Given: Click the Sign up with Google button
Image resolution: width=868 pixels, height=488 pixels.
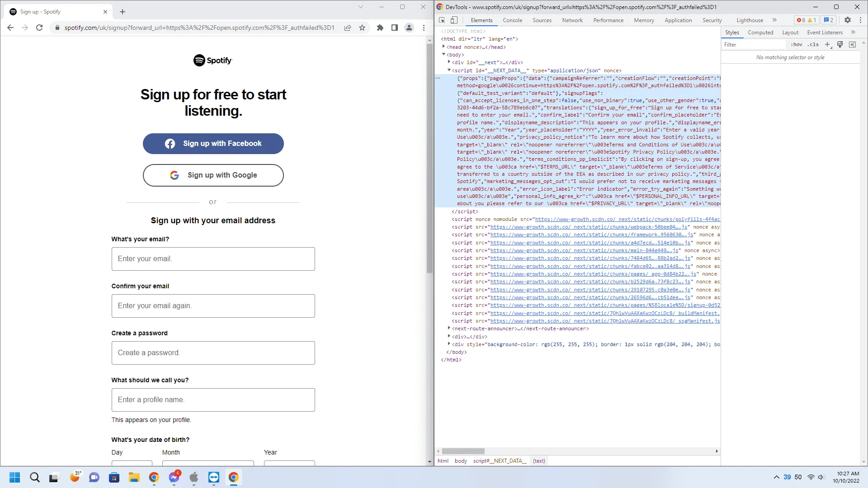Looking at the screenshot, I should (x=213, y=175).
